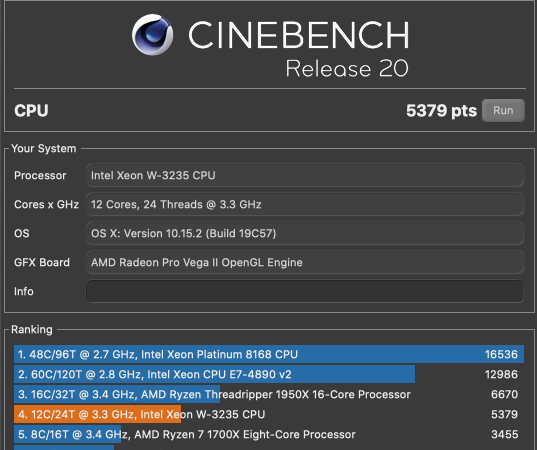Screen dimensions: 537x450
Task: Click the Your System group title
Action: tap(43, 149)
